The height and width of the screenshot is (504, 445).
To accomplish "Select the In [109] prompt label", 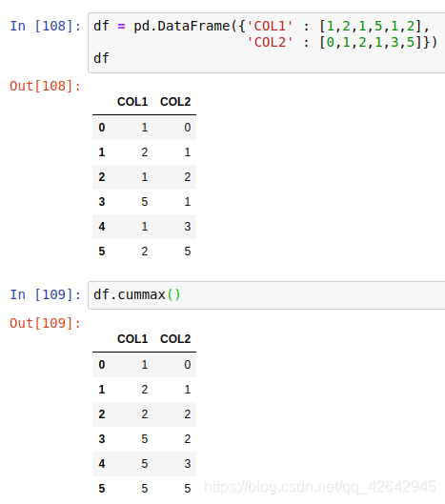I will tap(46, 294).
